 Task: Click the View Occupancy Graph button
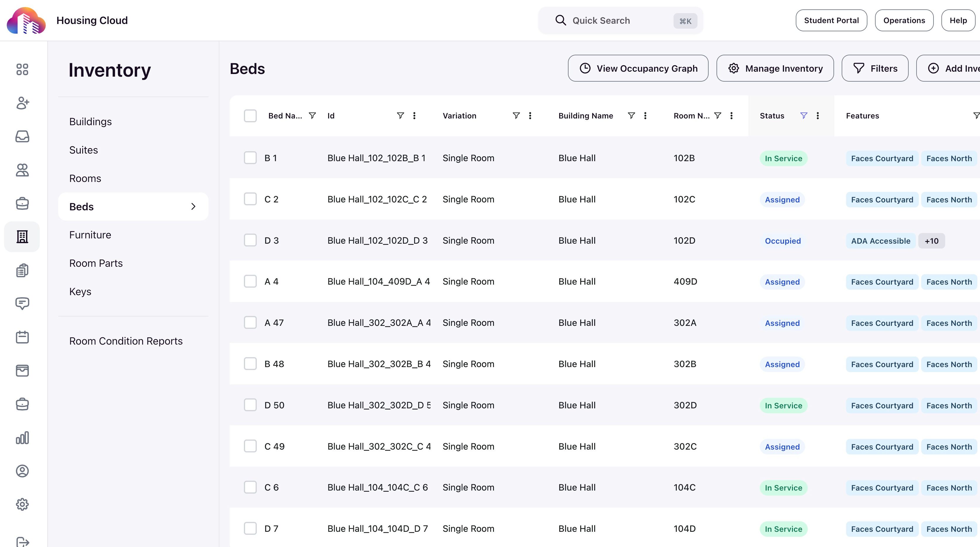pyautogui.click(x=638, y=68)
